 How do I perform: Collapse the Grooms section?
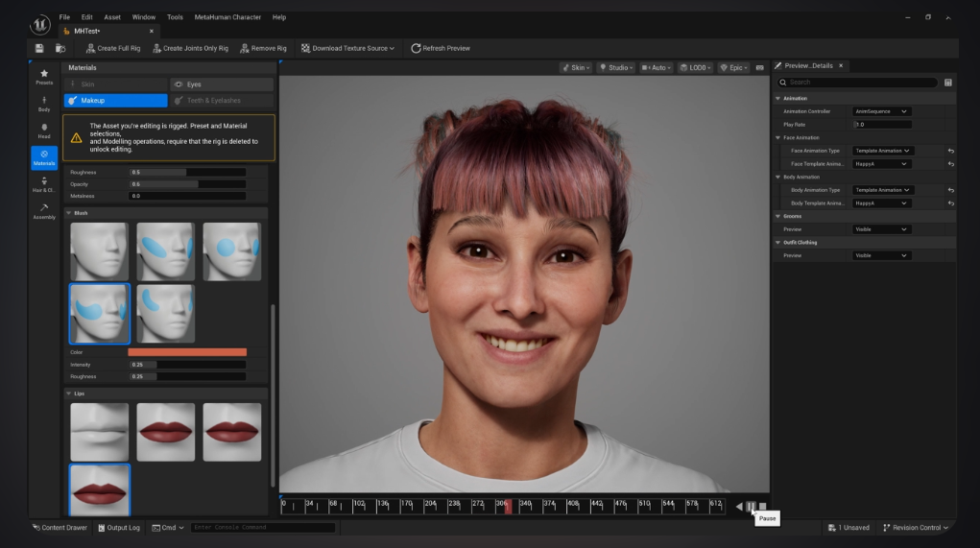[x=778, y=216]
